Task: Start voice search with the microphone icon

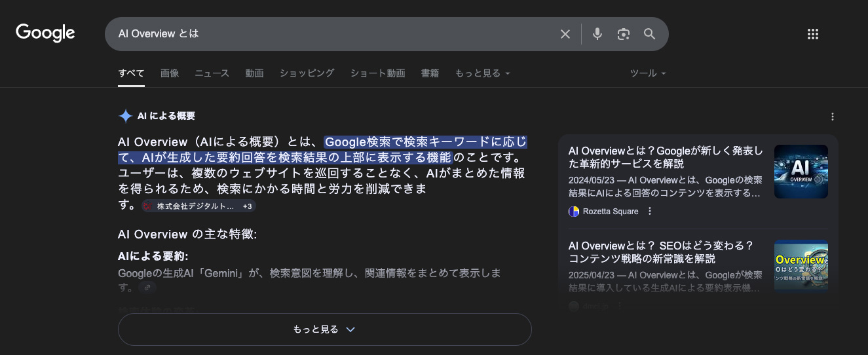Action: point(597,34)
